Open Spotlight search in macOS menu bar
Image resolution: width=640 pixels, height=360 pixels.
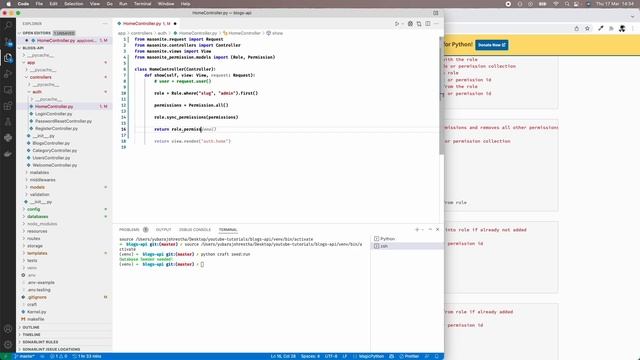567,4
